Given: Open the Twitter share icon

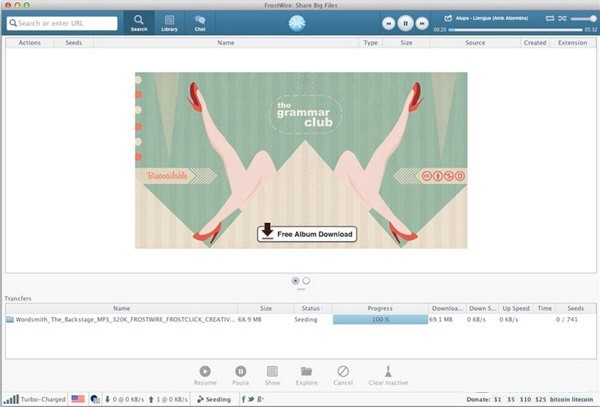Looking at the screenshot, I should coord(251,399).
